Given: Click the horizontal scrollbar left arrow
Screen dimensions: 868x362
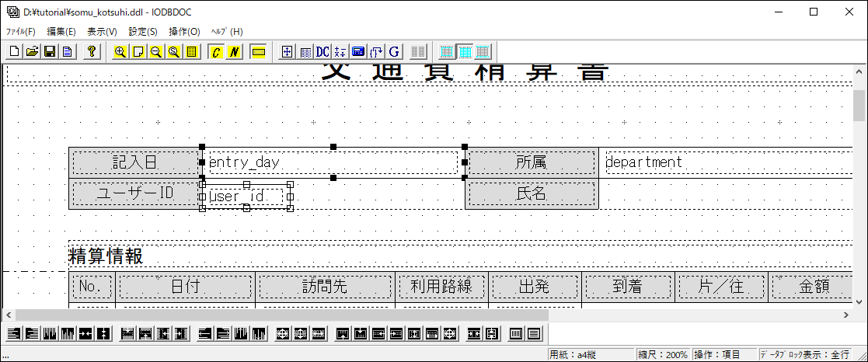Looking at the screenshot, I should (9, 315).
